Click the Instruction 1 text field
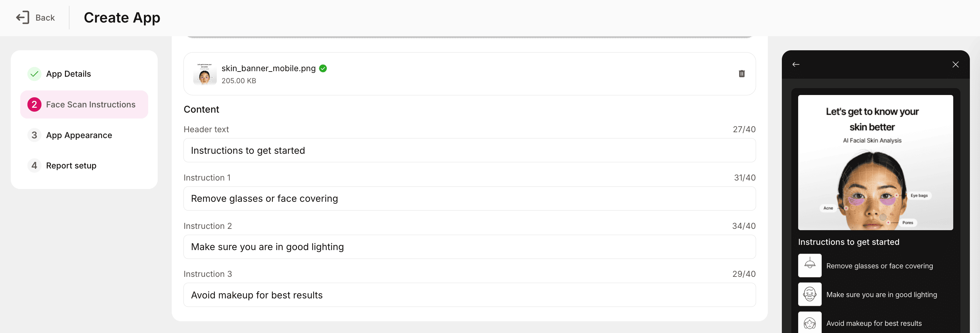The width and height of the screenshot is (980, 333). coord(469,199)
